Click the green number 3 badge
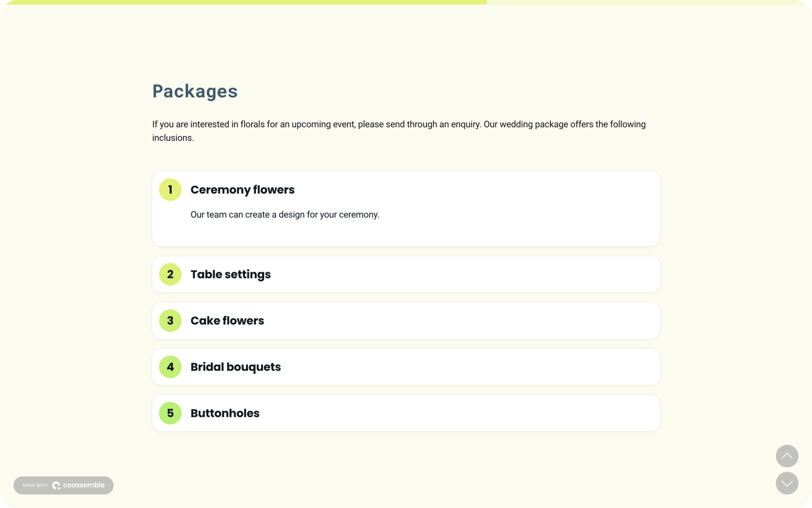This screenshot has width=812, height=508. point(170,321)
